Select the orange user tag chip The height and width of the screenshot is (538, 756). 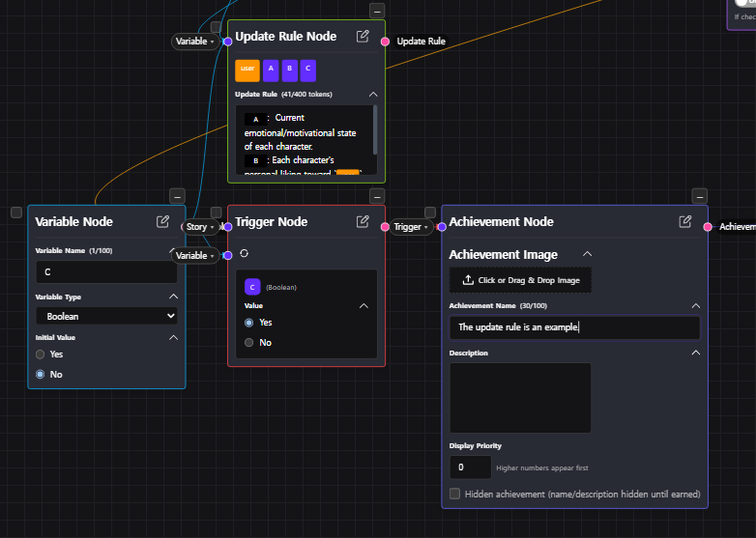pyautogui.click(x=247, y=71)
